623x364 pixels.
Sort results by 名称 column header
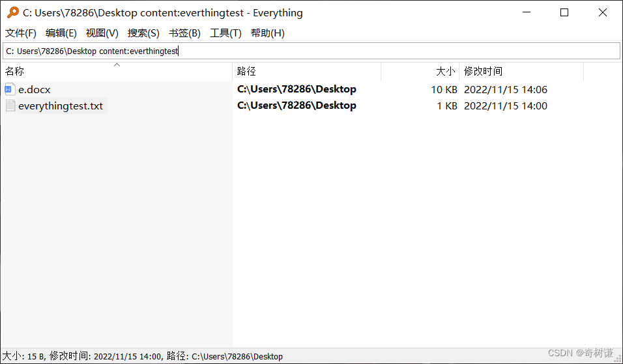(117, 72)
